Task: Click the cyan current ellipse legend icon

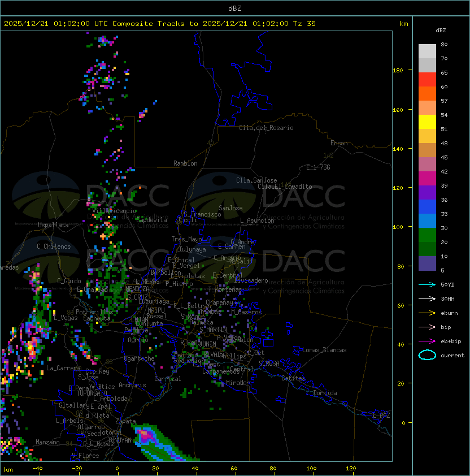Action: 427,355
